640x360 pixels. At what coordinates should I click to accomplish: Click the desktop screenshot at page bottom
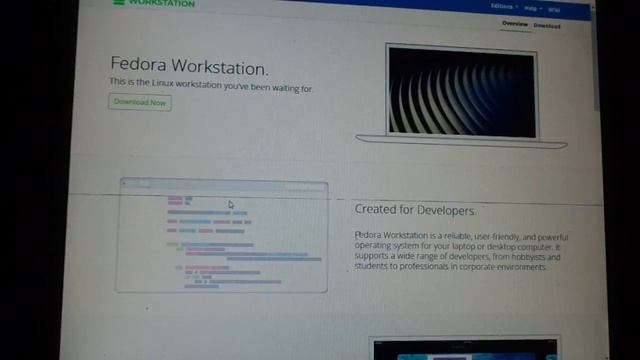(x=465, y=348)
